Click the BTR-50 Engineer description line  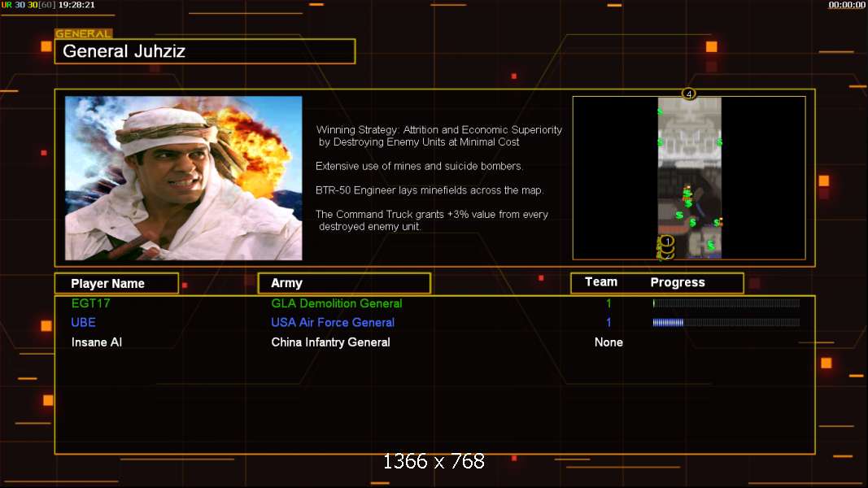[x=430, y=190]
